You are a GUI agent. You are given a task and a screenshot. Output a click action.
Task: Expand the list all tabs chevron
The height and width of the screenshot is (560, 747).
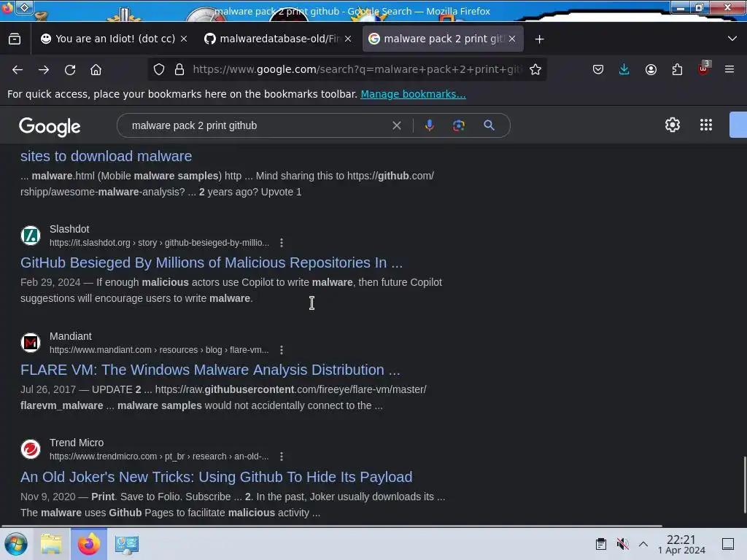[732, 39]
